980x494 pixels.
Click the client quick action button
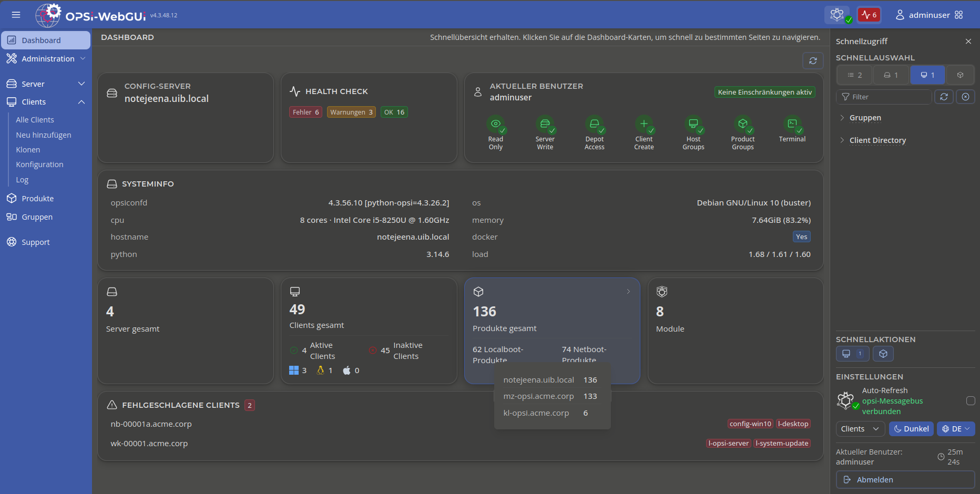pyautogui.click(x=853, y=354)
